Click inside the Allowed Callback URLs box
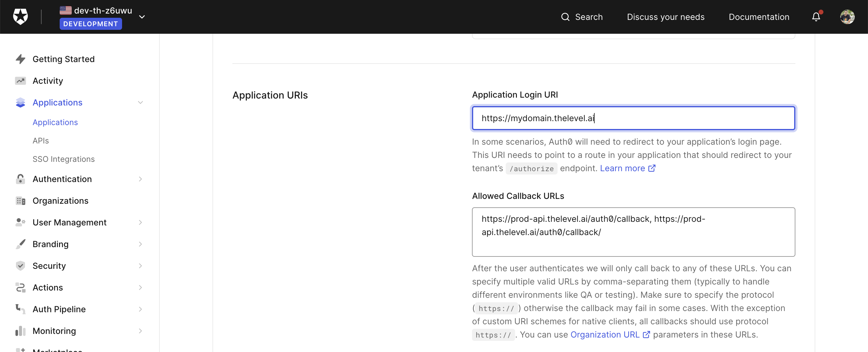 [634, 232]
